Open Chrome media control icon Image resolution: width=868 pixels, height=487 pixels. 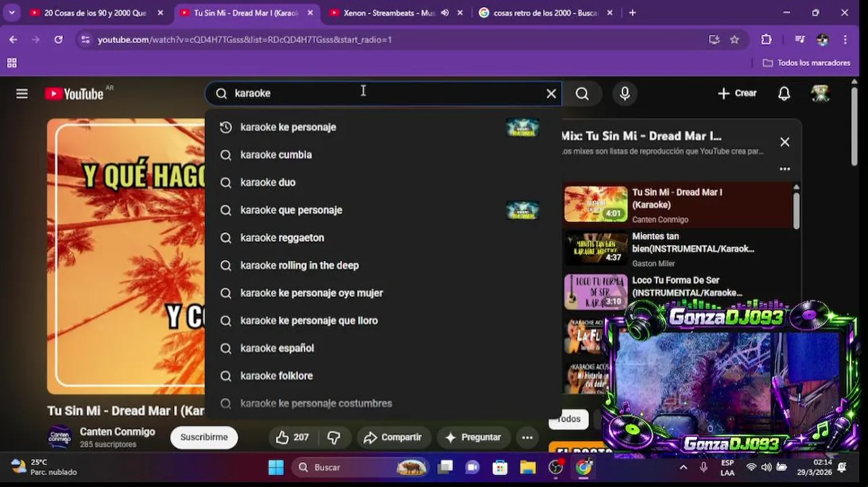tap(800, 40)
